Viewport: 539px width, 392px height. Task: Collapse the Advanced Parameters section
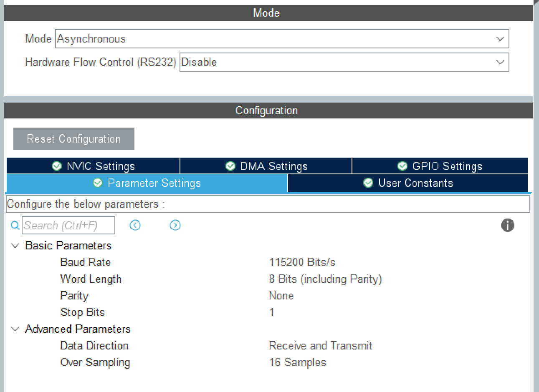coord(15,329)
